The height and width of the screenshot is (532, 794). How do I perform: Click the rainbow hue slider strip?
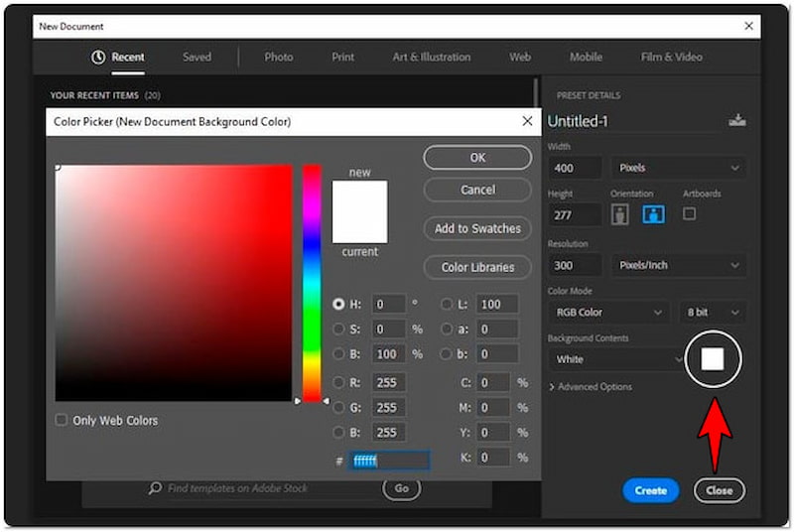[x=312, y=283]
